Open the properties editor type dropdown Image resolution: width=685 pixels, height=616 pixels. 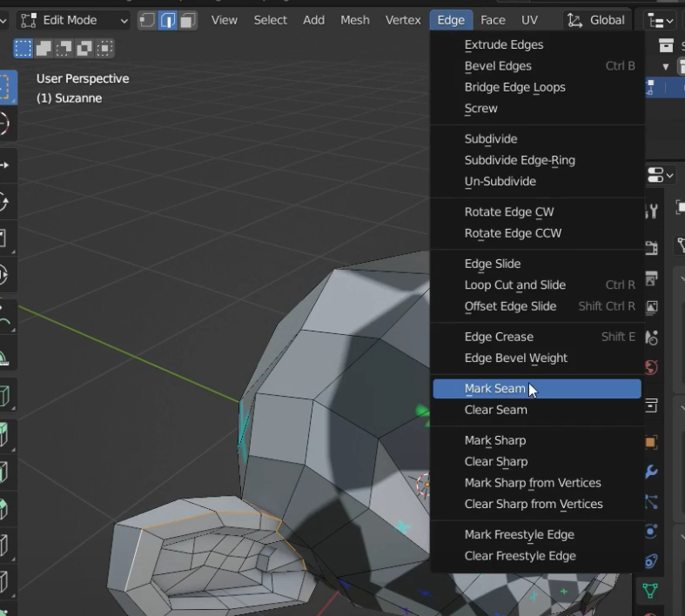point(661,175)
